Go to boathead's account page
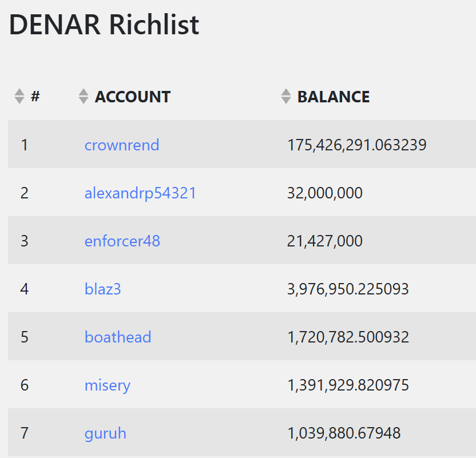Screen dimensions: 476x458 click(x=118, y=337)
